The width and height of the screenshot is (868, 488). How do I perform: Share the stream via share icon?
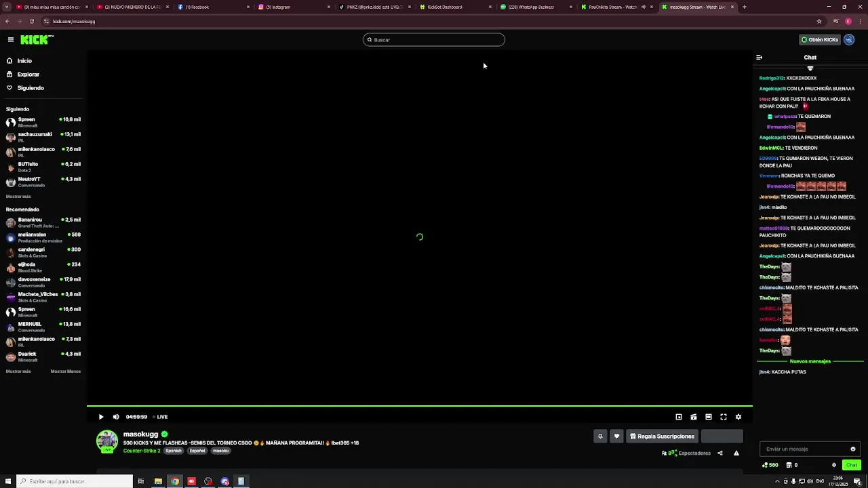(720, 453)
